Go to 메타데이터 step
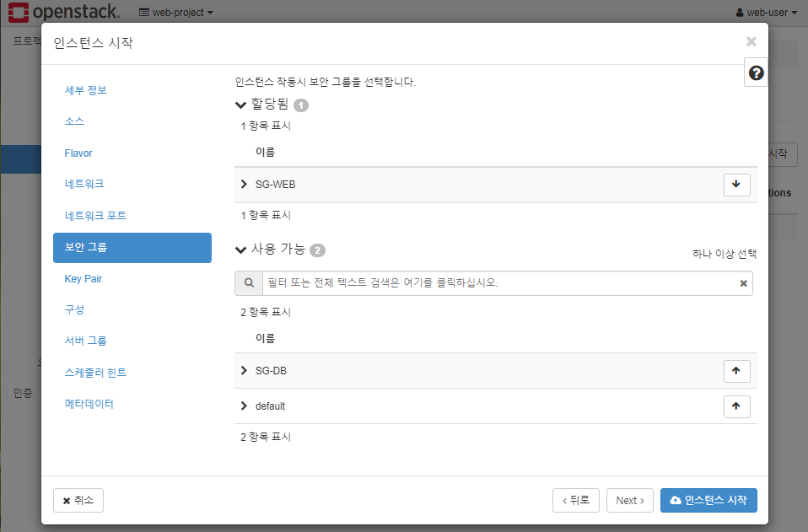This screenshot has width=808, height=532. coord(89,404)
